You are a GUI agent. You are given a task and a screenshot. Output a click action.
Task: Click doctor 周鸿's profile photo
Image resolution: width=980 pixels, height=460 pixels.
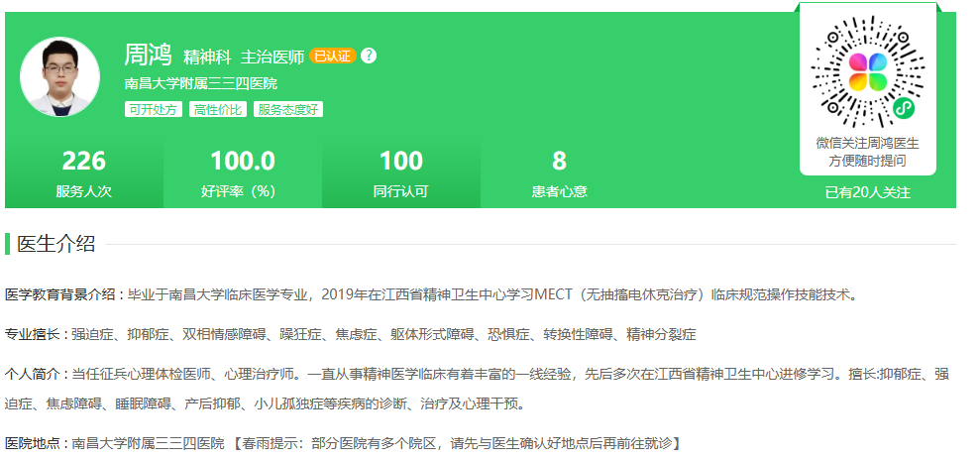(x=59, y=76)
